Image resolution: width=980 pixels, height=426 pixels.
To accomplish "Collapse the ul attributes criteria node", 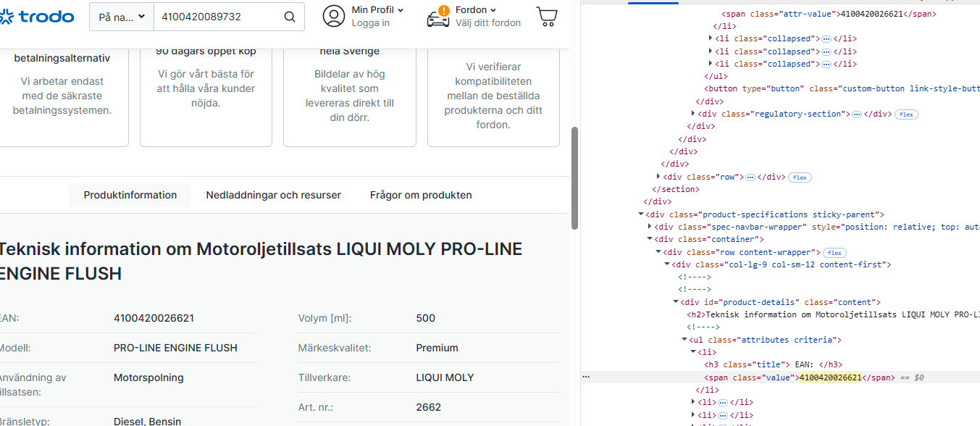I will 684,340.
